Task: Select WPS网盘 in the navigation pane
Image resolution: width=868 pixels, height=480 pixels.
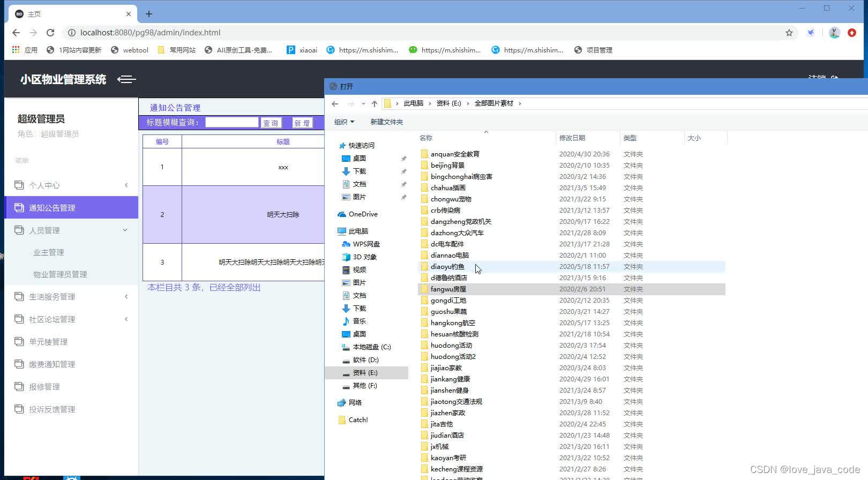Action: click(361, 244)
